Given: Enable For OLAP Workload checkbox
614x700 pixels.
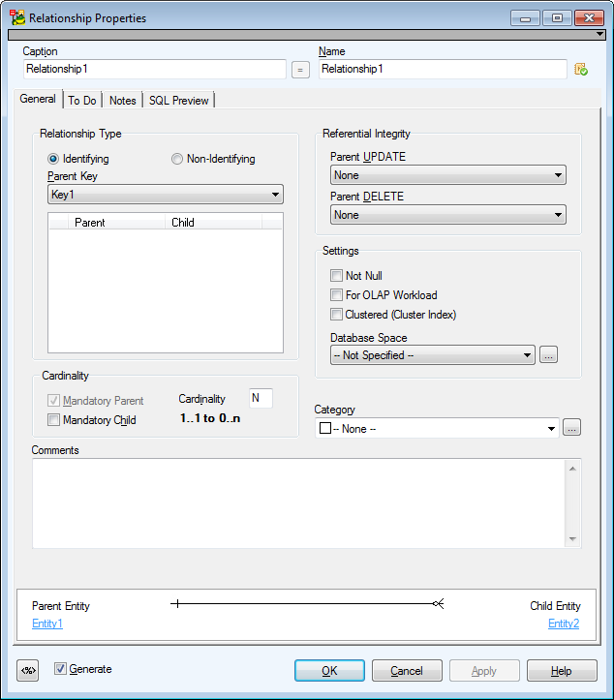Looking at the screenshot, I should (336, 294).
